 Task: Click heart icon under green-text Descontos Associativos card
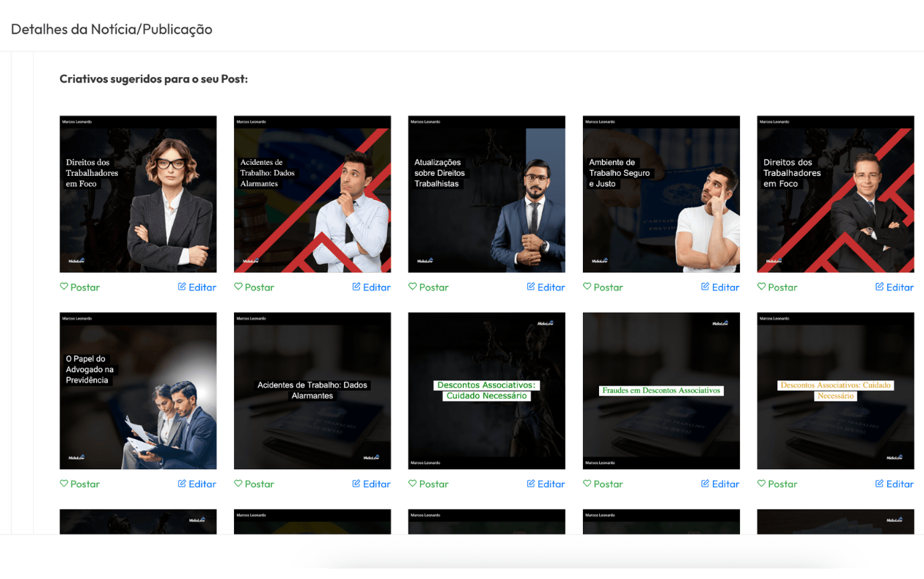(x=412, y=483)
